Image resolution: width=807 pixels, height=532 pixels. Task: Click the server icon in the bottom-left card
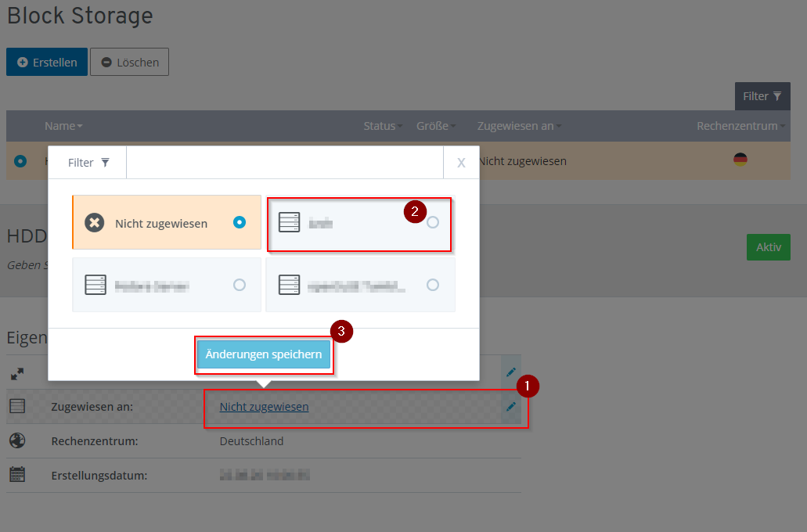[95, 285]
